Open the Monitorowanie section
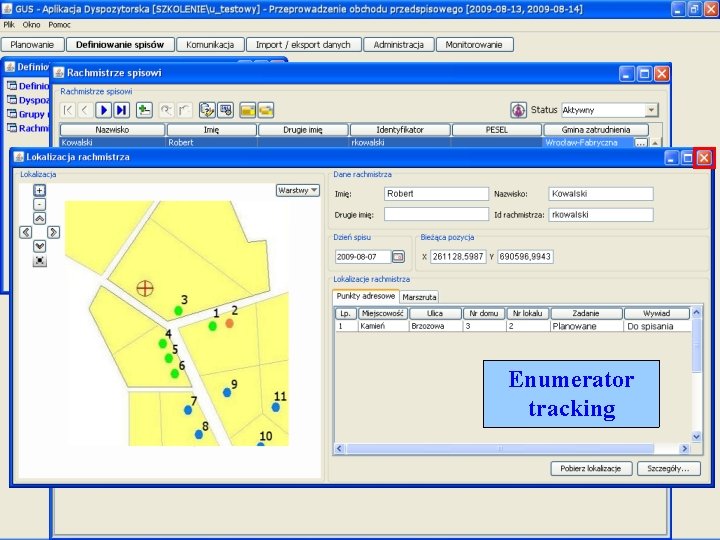Screen dimensions: 720x540 point(474,45)
